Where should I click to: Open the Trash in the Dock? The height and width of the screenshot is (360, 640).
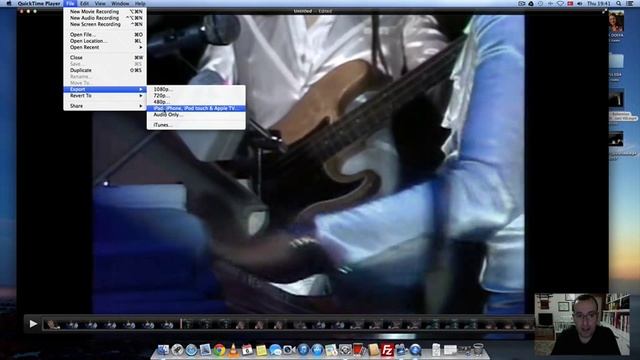478,349
